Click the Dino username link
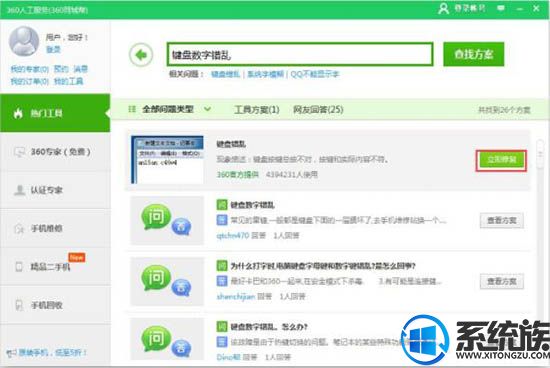The width and height of the screenshot is (550, 368). click(228, 357)
